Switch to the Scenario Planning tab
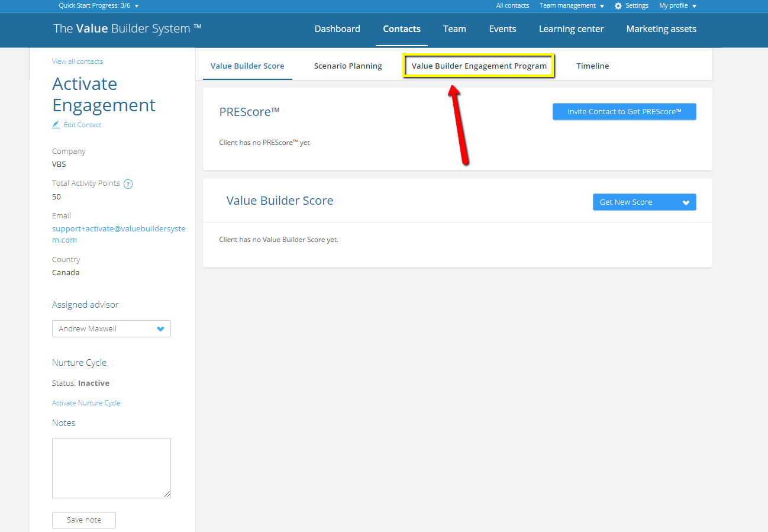The height and width of the screenshot is (532, 768). tap(348, 66)
